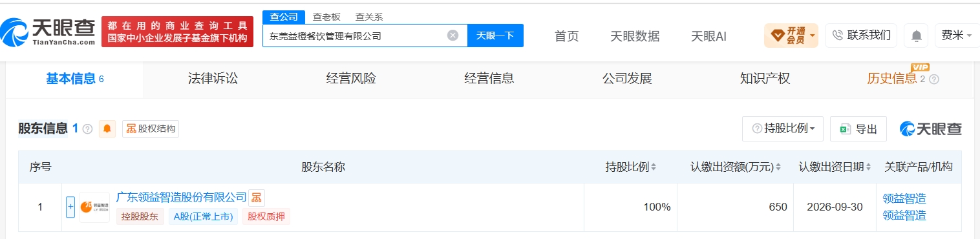Click the 领益智造 company logo thumbnail
Viewport: 980px width, 239px height.
click(94, 207)
